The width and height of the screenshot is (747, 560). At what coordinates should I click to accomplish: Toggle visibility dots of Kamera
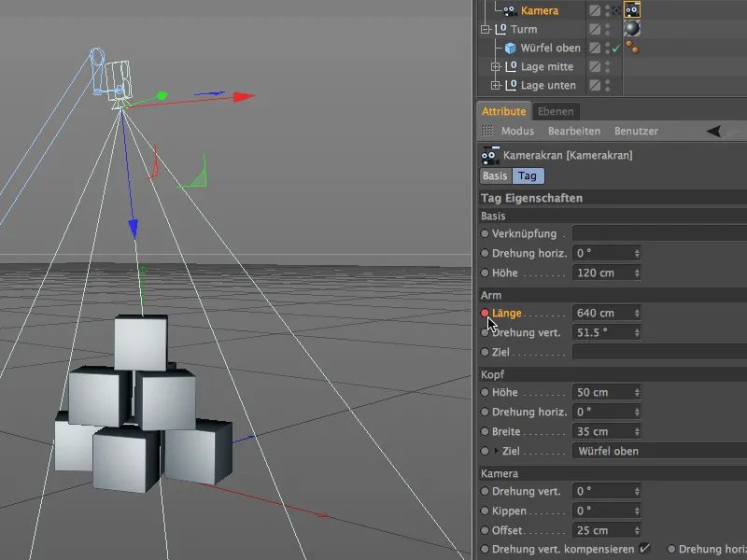click(x=608, y=10)
